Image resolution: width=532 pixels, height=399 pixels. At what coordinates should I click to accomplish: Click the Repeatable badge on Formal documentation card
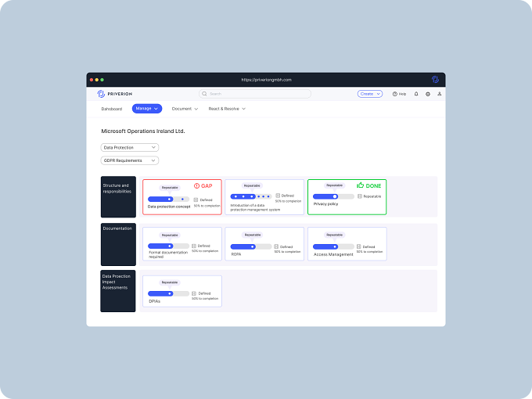pyautogui.click(x=170, y=235)
